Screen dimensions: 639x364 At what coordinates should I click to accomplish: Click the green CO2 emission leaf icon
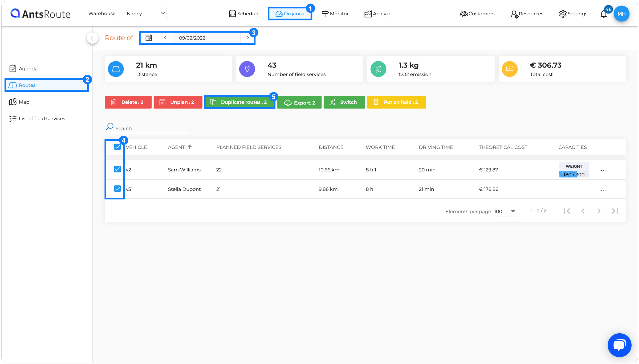point(379,69)
